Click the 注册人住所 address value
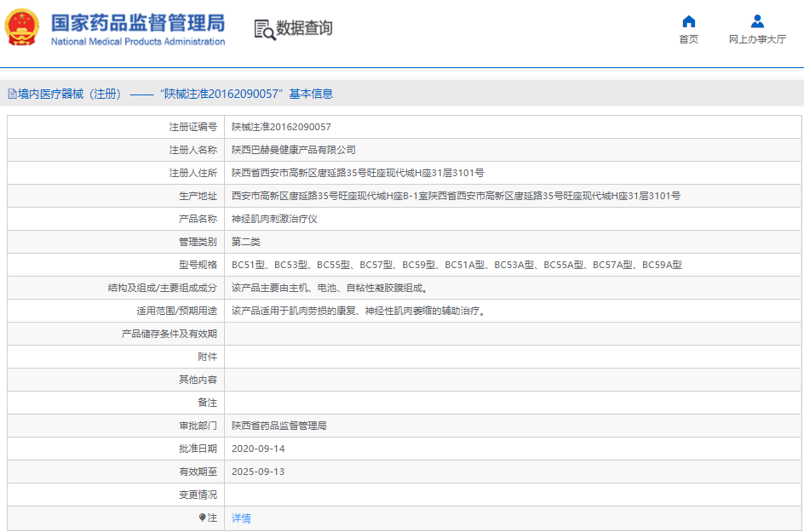The image size is (804, 532). click(x=358, y=173)
